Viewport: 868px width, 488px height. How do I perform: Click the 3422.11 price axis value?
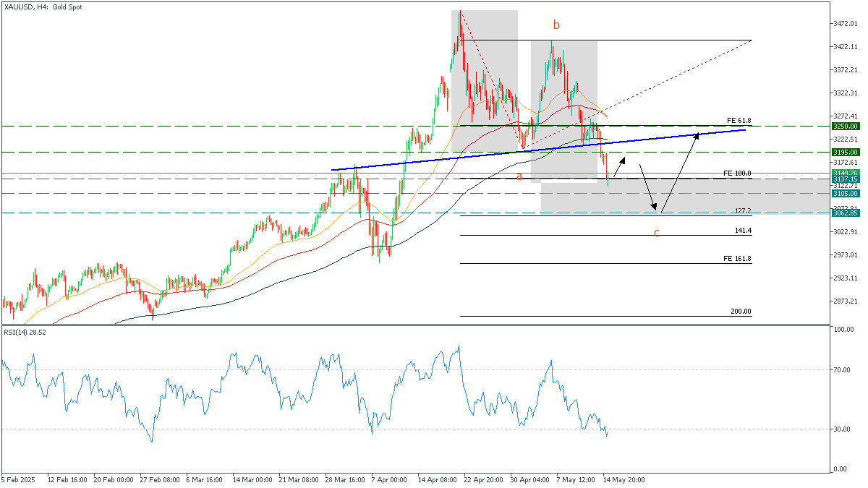845,47
